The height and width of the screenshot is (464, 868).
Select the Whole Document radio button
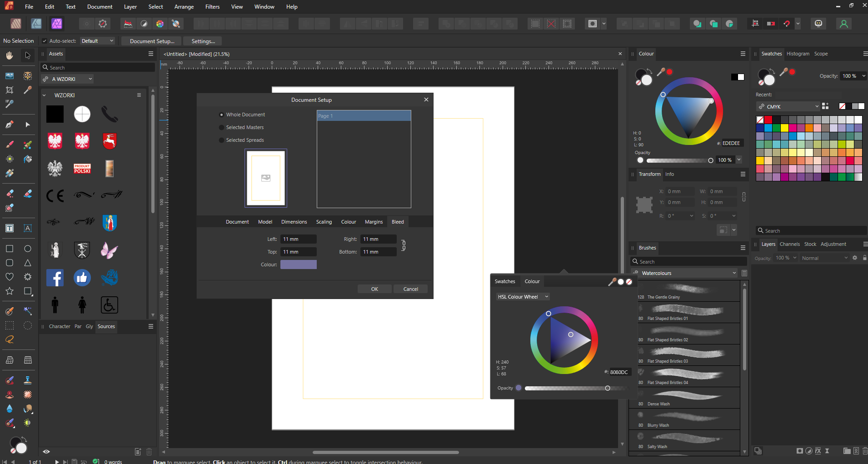[222, 115]
